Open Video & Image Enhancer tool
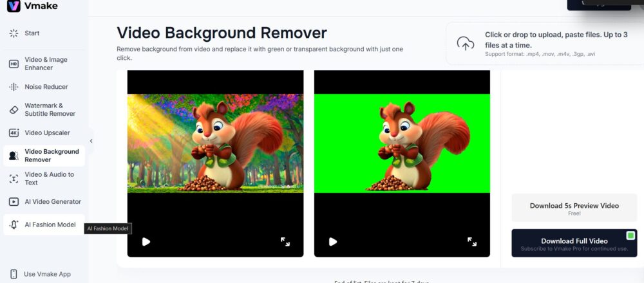The height and width of the screenshot is (283, 644). pos(44,64)
